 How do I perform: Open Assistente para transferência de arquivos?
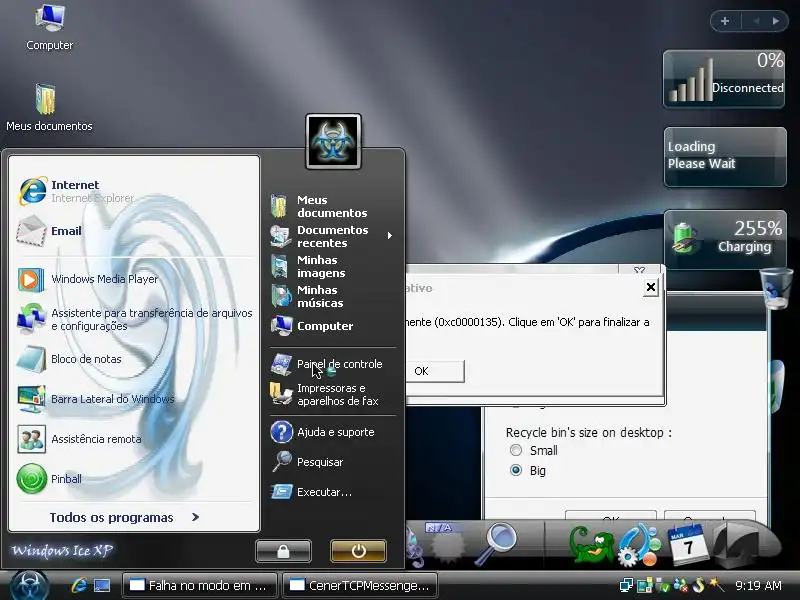pos(135,319)
